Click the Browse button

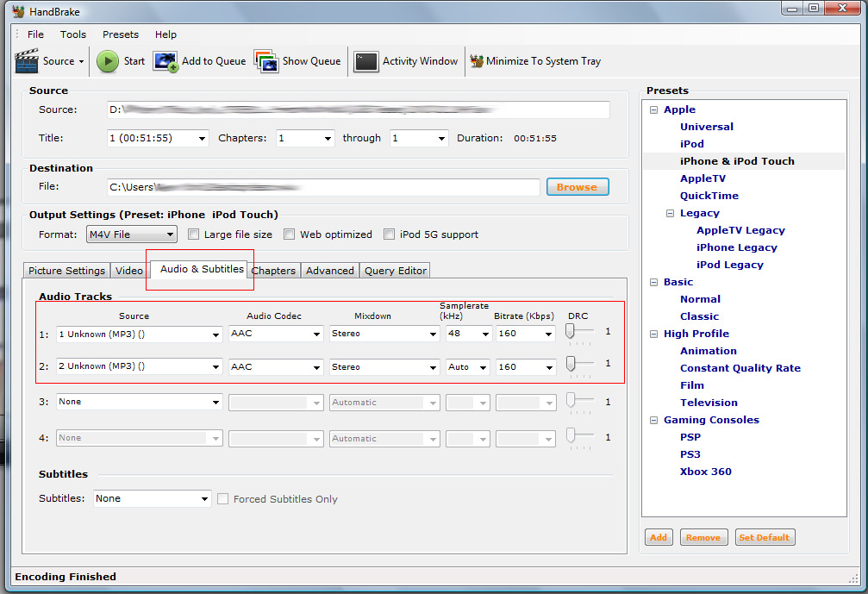coord(578,187)
